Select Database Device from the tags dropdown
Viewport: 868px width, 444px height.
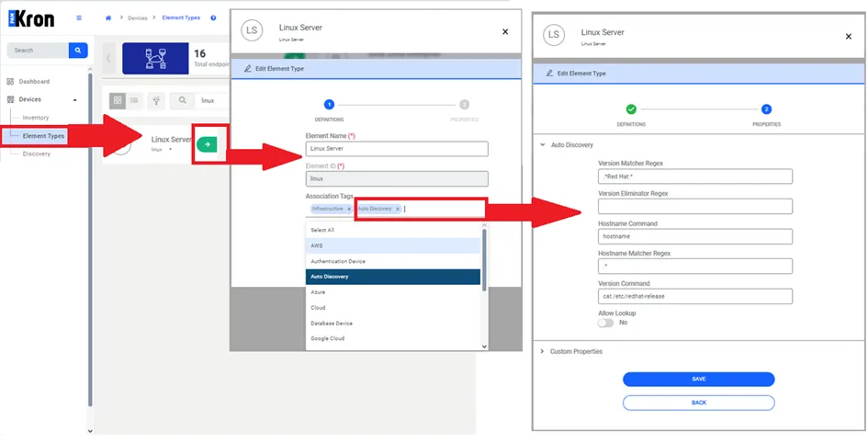(393, 324)
